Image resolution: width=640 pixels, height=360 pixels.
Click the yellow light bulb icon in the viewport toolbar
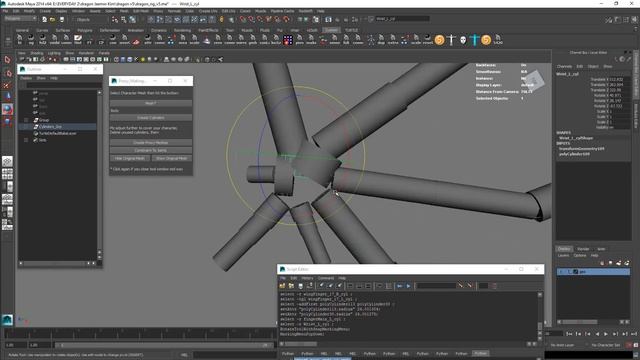coord(142,60)
